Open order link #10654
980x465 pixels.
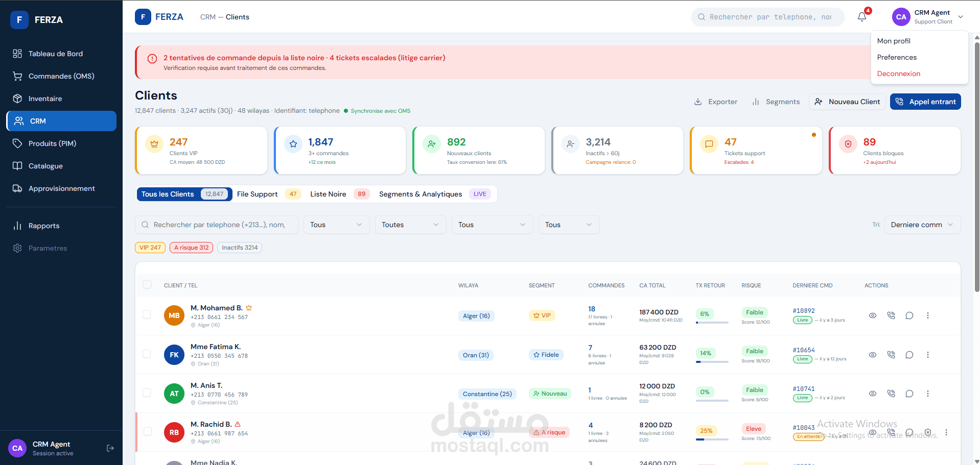[x=804, y=350]
